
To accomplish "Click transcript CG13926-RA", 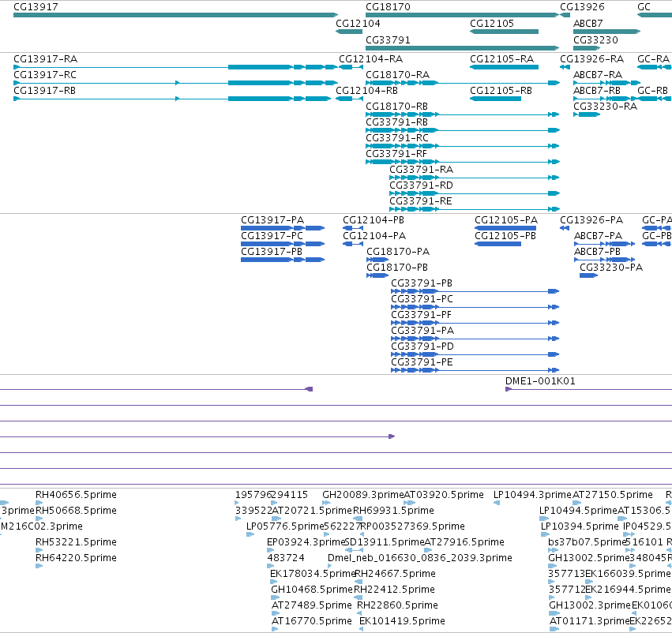I will [x=565, y=67].
